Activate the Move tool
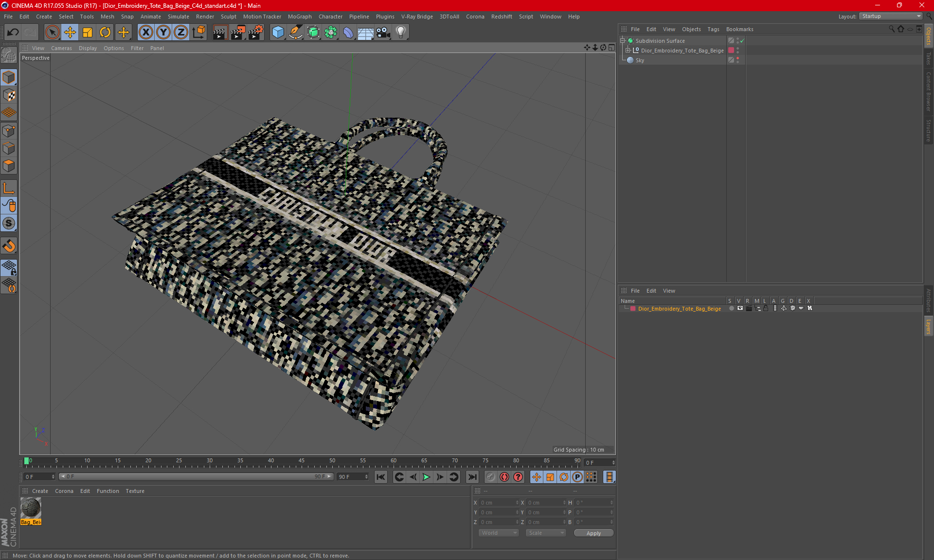The width and height of the screenshot is (934, 560). pyautogui.click(x=70, y=33)
